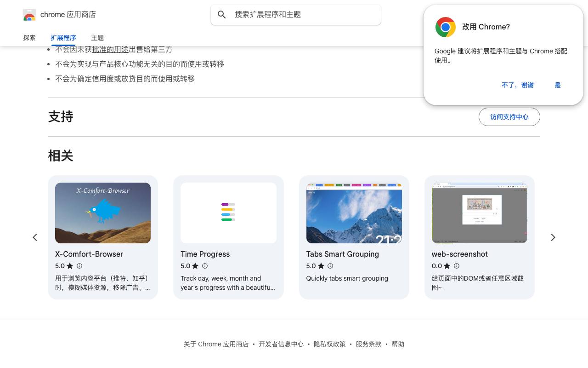This screenshot has height=368, width=588.
Task: Click the web-screenshot extension title
Action: (460, 254)
